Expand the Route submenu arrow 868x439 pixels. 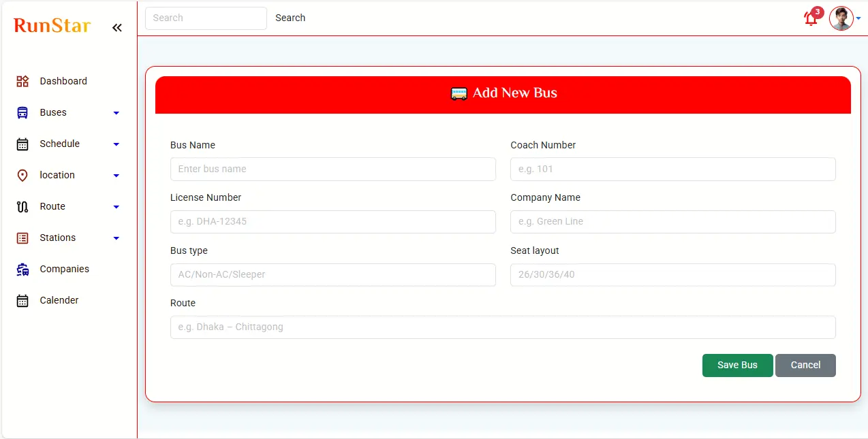[x=117, y=207]
